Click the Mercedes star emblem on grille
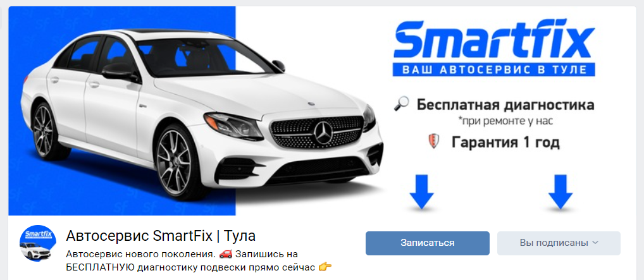The width and height of the screenshot is (644, 280). (323, 133)
